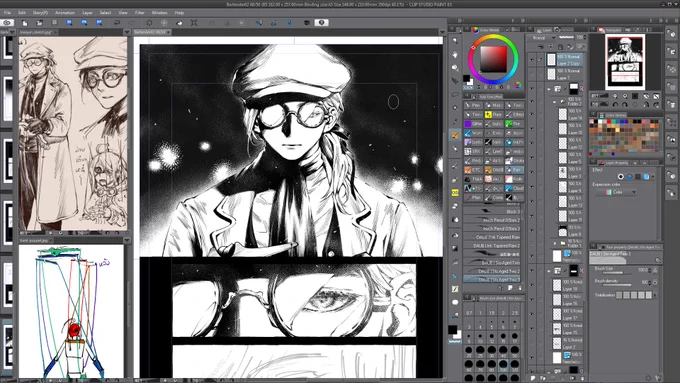680x383 pixels.
Task: Adjust the Brush density slider
Action: (617, 285)
